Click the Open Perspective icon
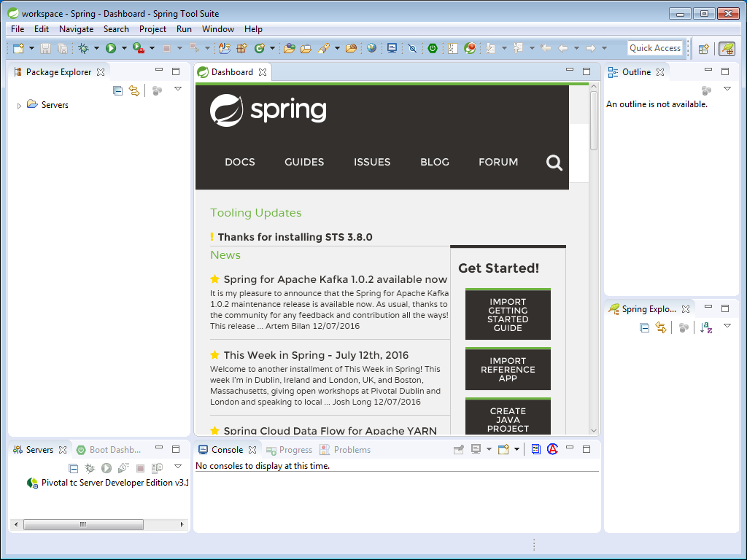 (x=704, y=49)
